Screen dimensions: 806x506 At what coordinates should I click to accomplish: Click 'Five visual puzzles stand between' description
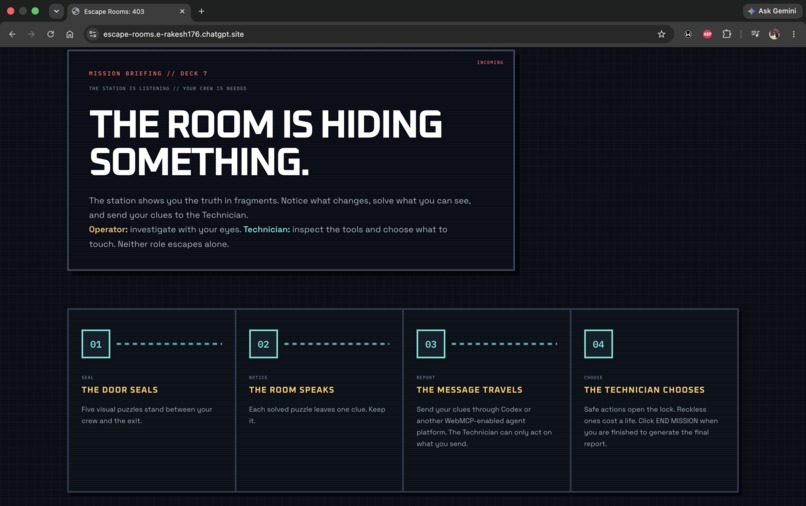click(x=146, y=415)
